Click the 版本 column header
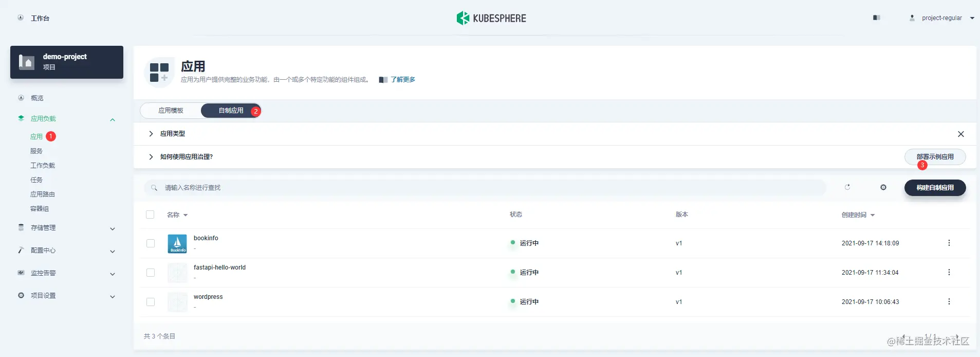 tap(682, 215)
